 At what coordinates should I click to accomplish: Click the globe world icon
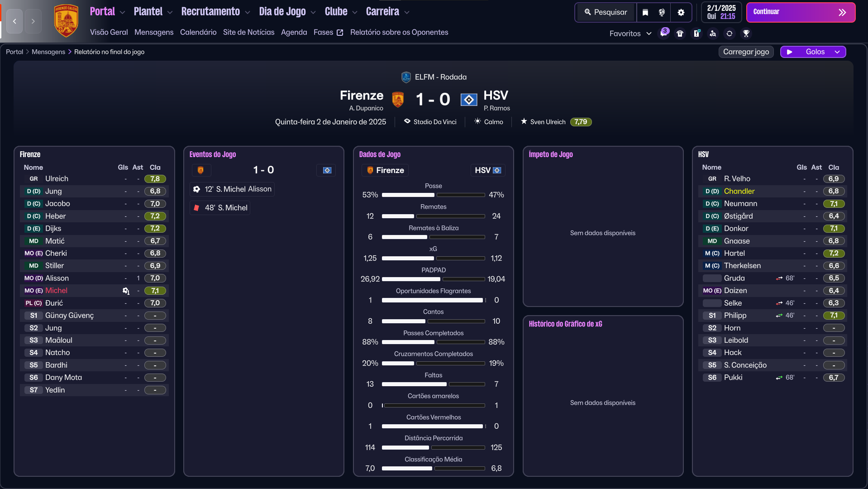662,12
